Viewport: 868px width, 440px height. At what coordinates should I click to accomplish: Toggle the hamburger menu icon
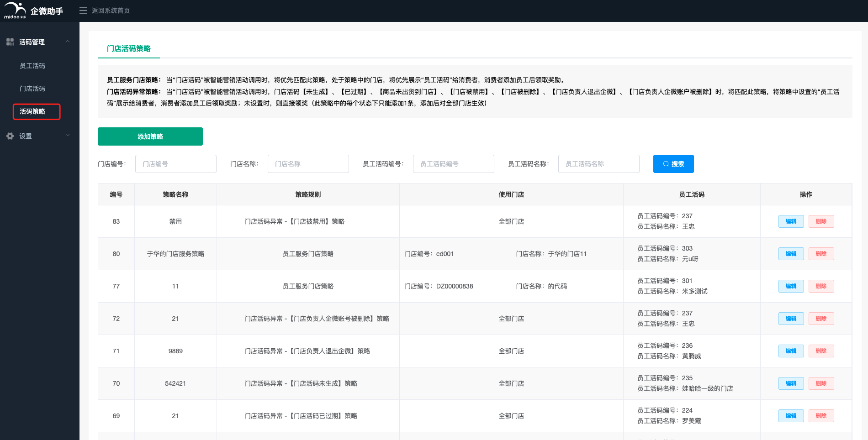click(83, 10)
